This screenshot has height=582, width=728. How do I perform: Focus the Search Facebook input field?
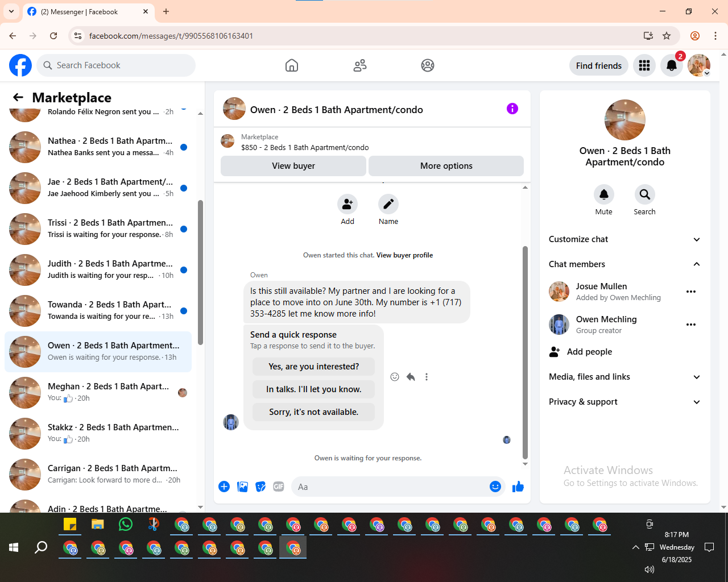[116, 65]
